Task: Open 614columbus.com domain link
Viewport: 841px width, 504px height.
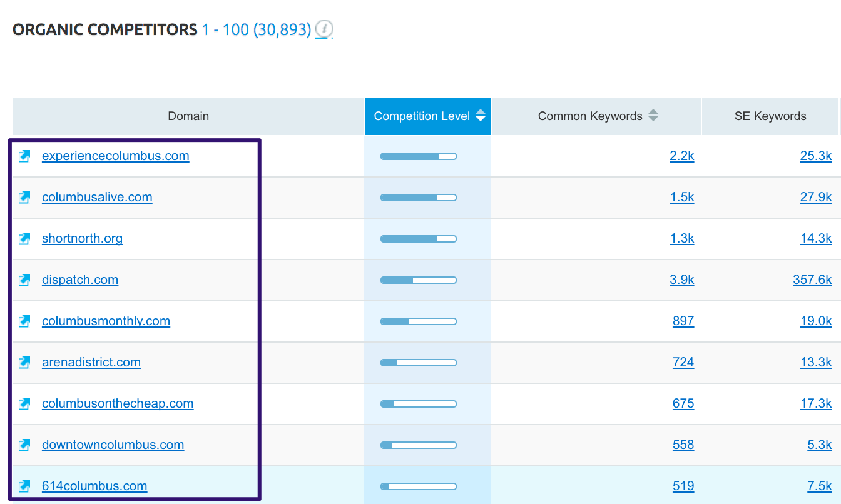Action: click(94, 486)
